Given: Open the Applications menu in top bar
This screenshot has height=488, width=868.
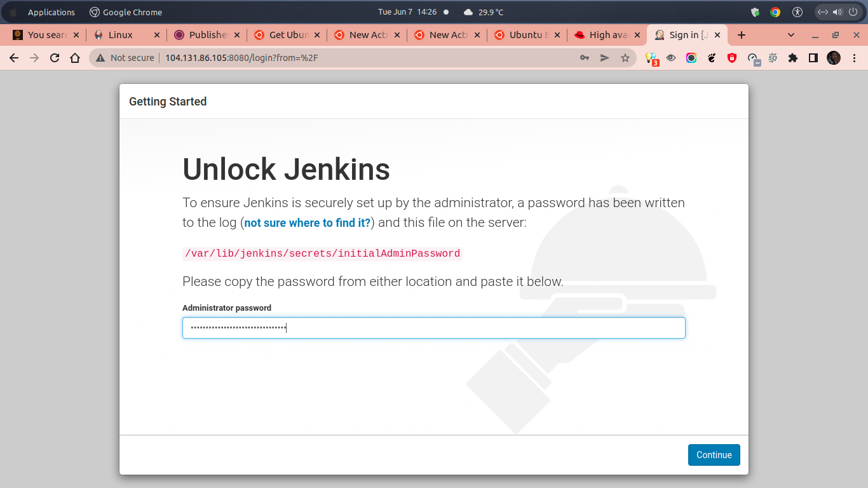Looking at the screenshot, I should pos(51,12).
